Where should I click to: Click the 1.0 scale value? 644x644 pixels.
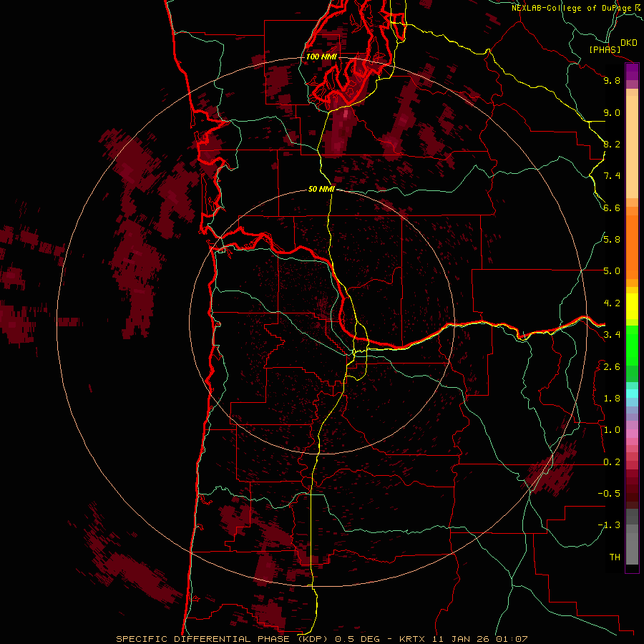[x=612, y=430]
